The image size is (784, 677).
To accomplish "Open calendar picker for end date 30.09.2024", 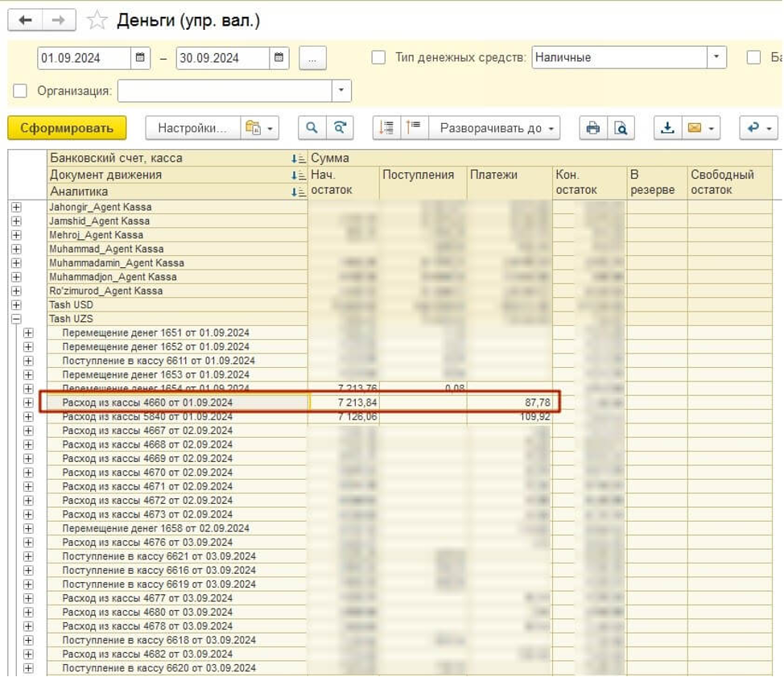I will 279,58.
